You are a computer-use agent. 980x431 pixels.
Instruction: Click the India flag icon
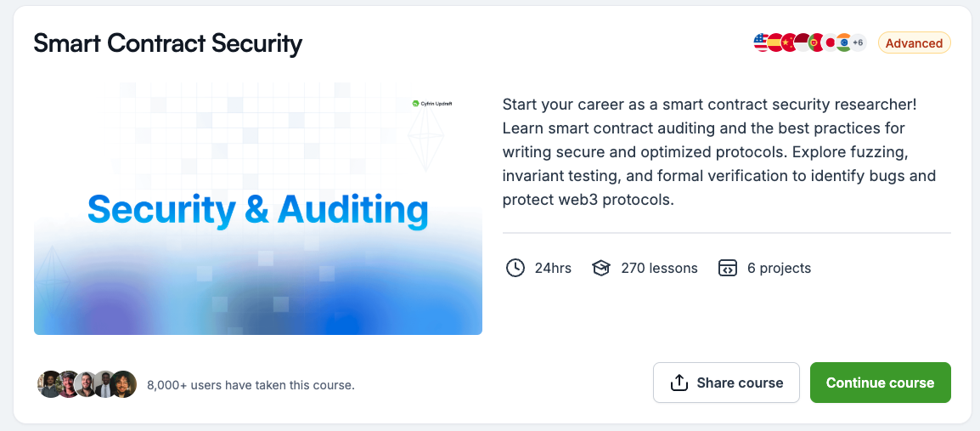(x=842, y=43)
